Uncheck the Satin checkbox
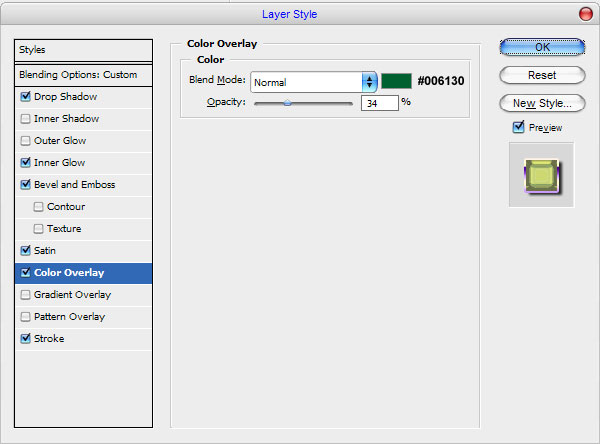Screen dimensions: 600x444 [25, 250]
